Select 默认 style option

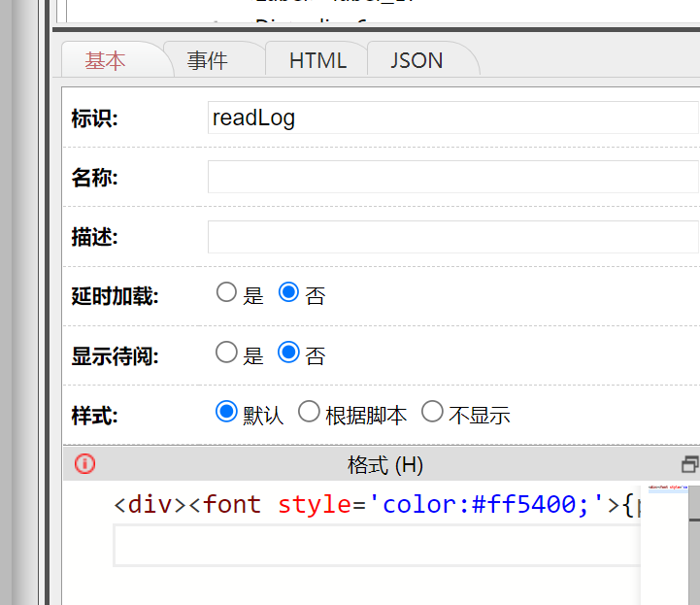coord(226,412)
